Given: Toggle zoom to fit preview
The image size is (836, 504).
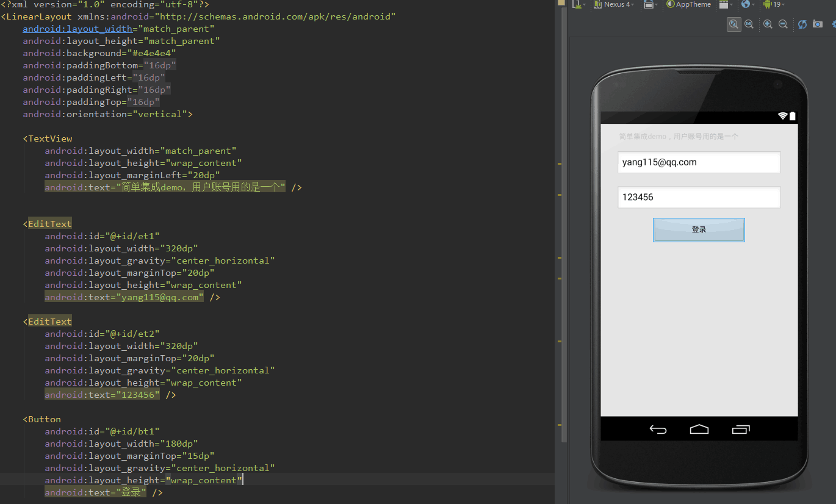Looking at the screenshot, I should coord(733,24).
